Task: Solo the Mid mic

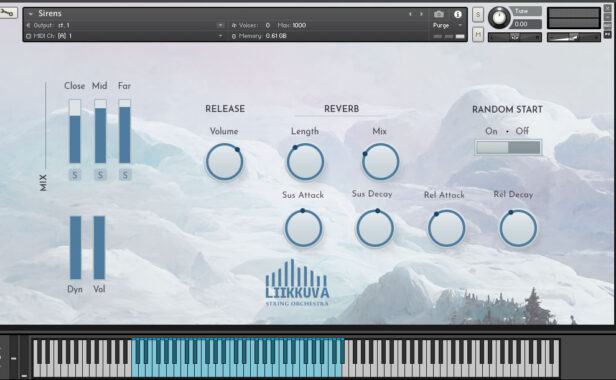Action: coord(100,175)
